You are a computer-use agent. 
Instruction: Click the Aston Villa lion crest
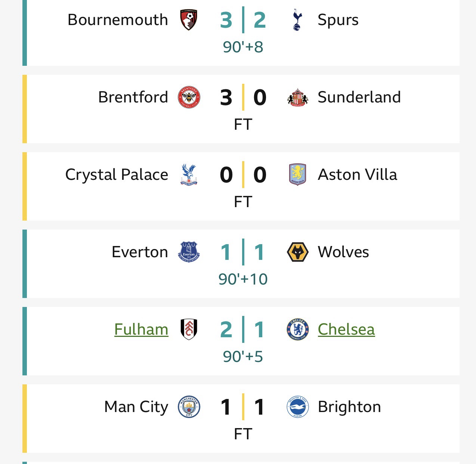coord(297,175)
